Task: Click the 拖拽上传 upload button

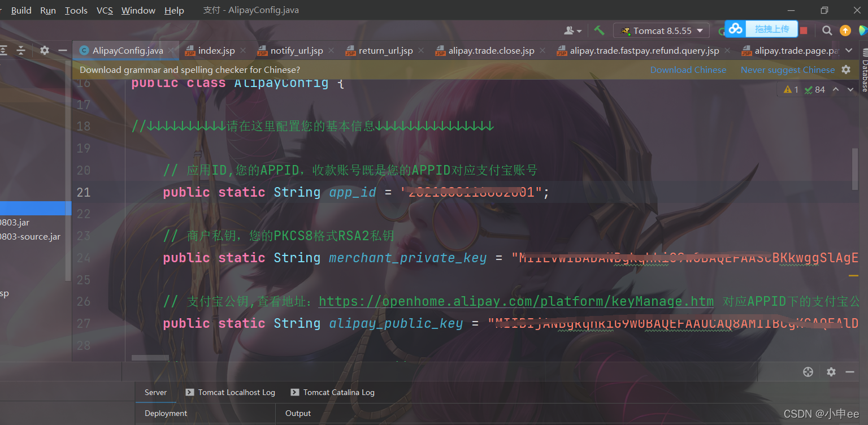Action: coord(771,29)
